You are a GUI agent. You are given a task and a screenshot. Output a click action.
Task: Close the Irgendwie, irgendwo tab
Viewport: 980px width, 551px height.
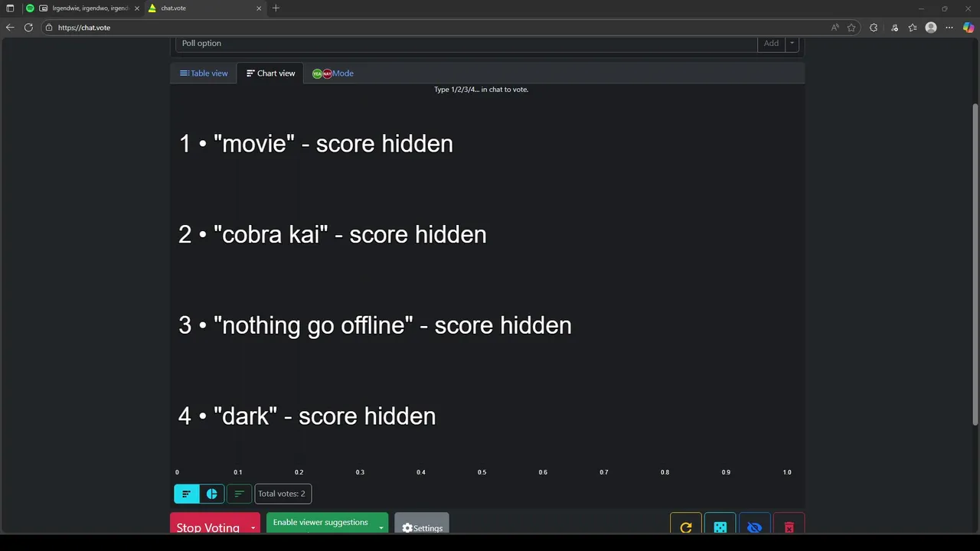click(x=137, y=8)
